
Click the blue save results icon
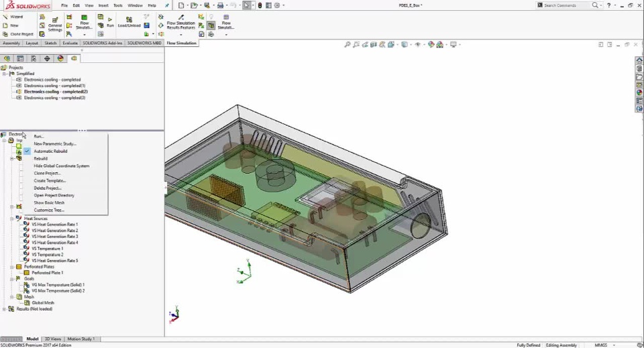click(x=147, y=25)
